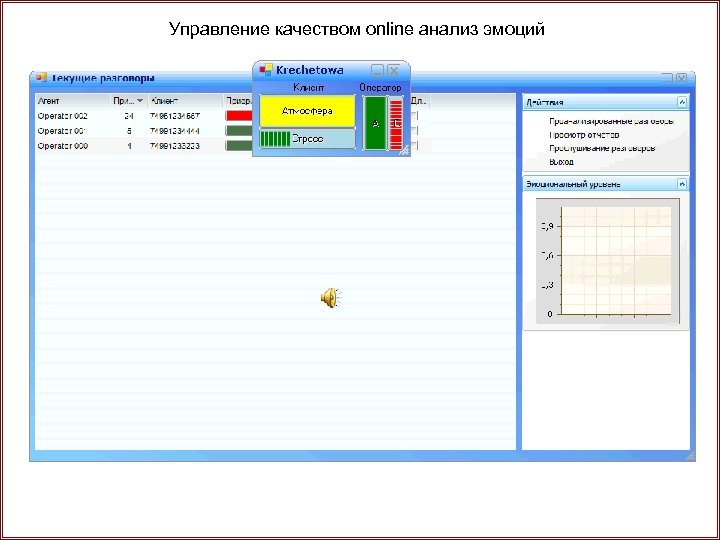Click the Действия panel header
This screenshot has height=540, width=720.
(x=606, y=102)
